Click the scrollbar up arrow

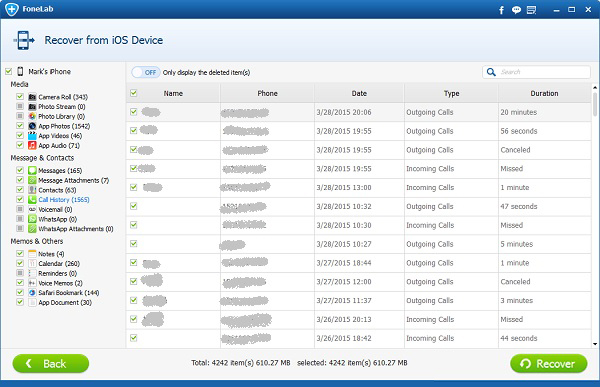[x=595, y=88]
